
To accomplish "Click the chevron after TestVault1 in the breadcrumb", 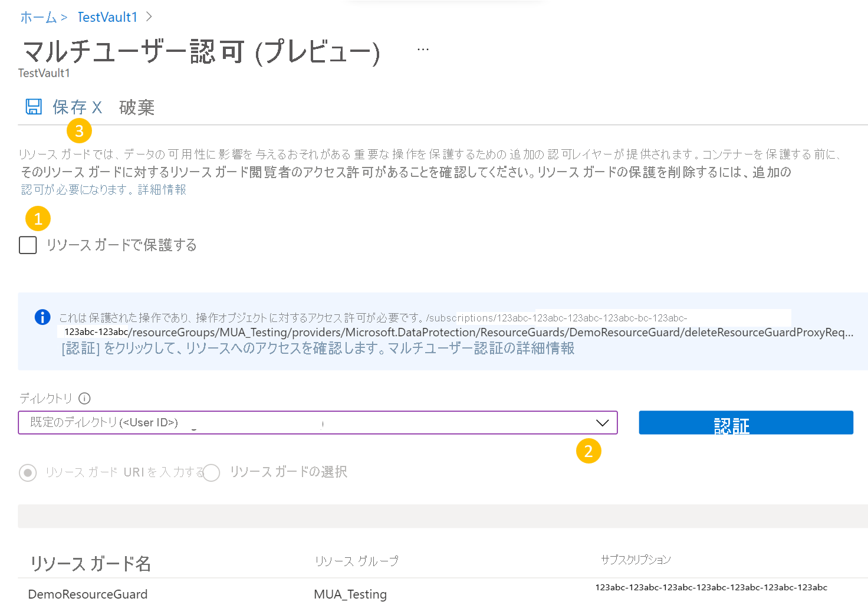I will pyautogui.click(x=148, y=17).
